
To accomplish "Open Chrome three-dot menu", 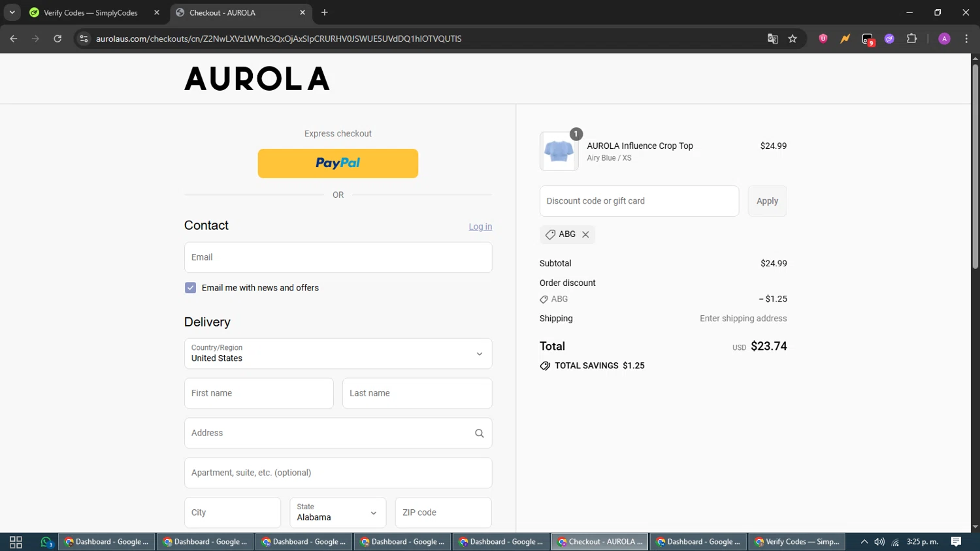I will point(966,39).
